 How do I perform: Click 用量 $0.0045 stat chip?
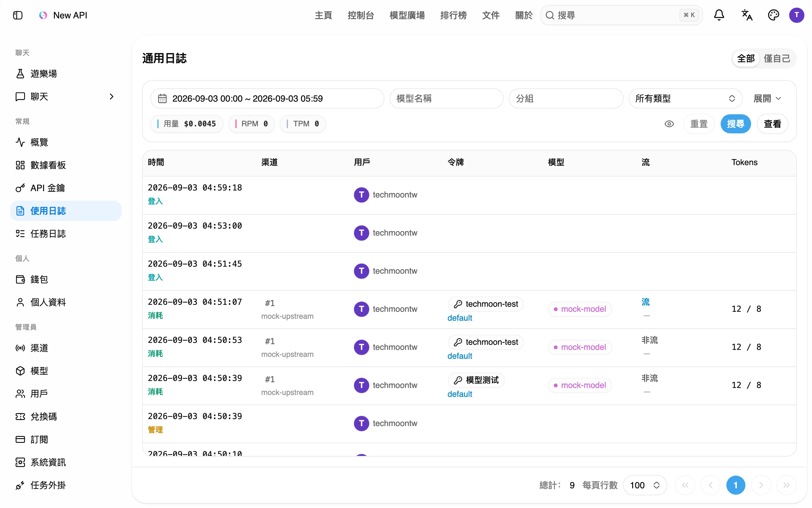[187, 124]
